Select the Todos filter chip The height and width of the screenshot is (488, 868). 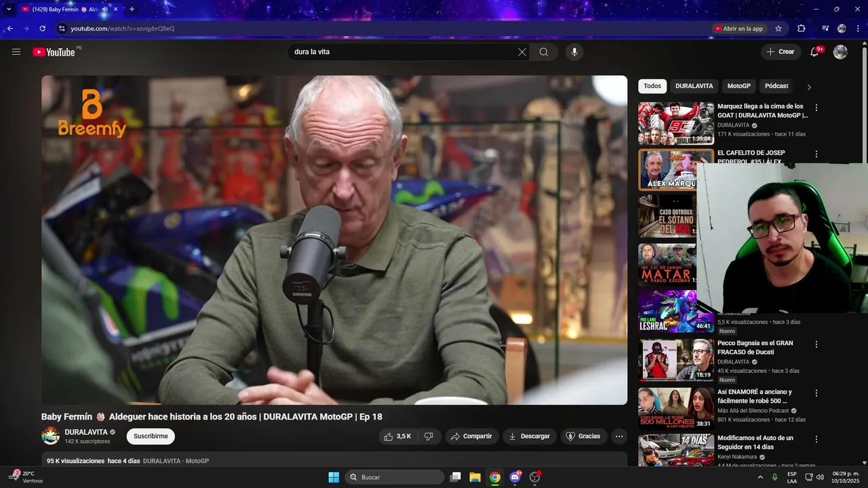click(652, 86)
